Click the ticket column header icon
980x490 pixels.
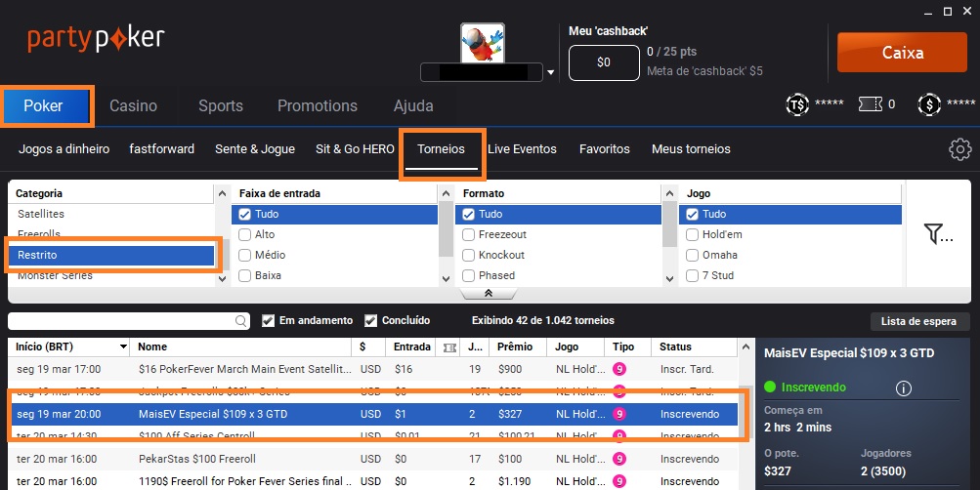click(x=449, y=347)
